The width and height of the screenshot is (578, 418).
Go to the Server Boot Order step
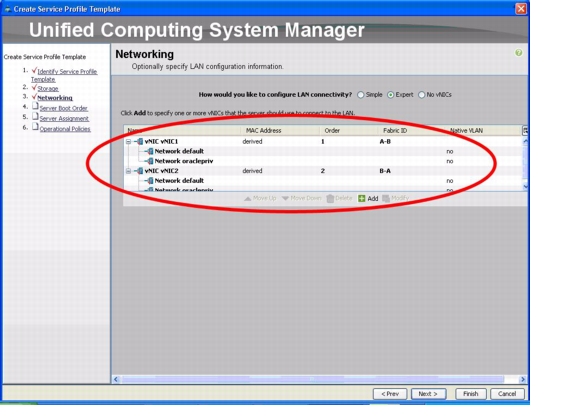click(63, 108)
